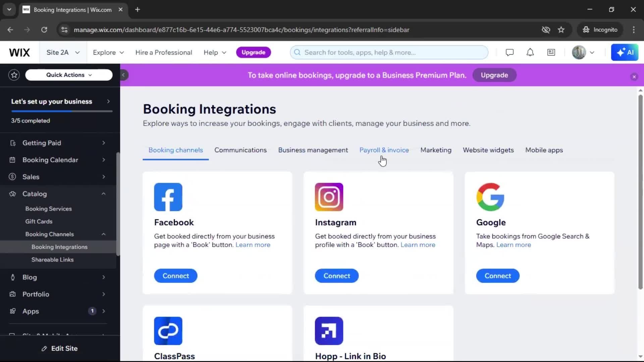
Task: Reload the page
Action: (x=44, y=30)
